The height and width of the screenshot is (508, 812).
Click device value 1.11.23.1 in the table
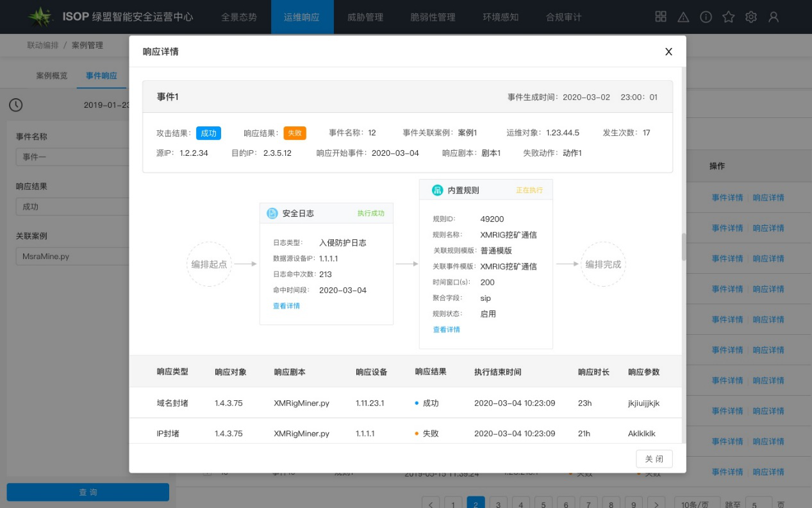point(370,403)
